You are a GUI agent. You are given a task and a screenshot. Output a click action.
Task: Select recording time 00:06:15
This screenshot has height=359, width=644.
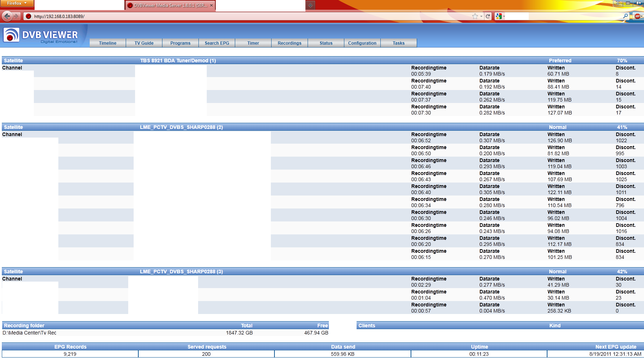coord(421,257)
